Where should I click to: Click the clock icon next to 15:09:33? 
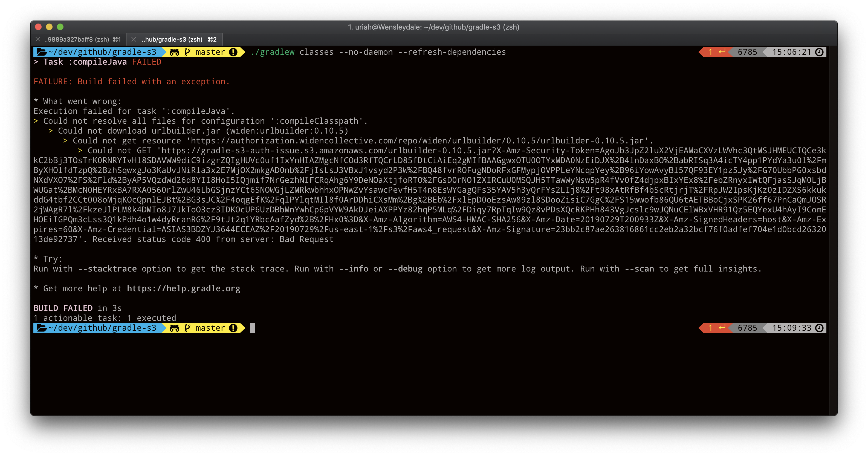click(819, 328)
